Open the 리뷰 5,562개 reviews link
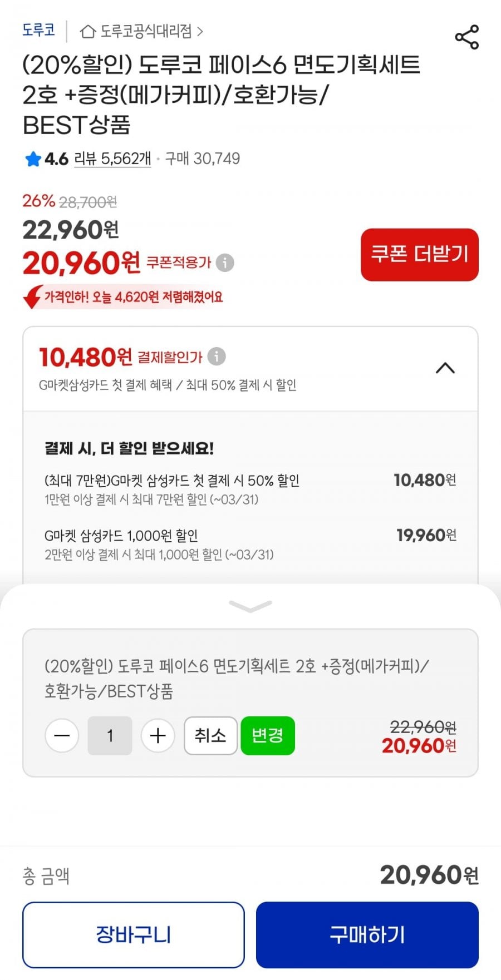Image resolution: width=501 pixels, height=980 pixels. coord(112,159)
